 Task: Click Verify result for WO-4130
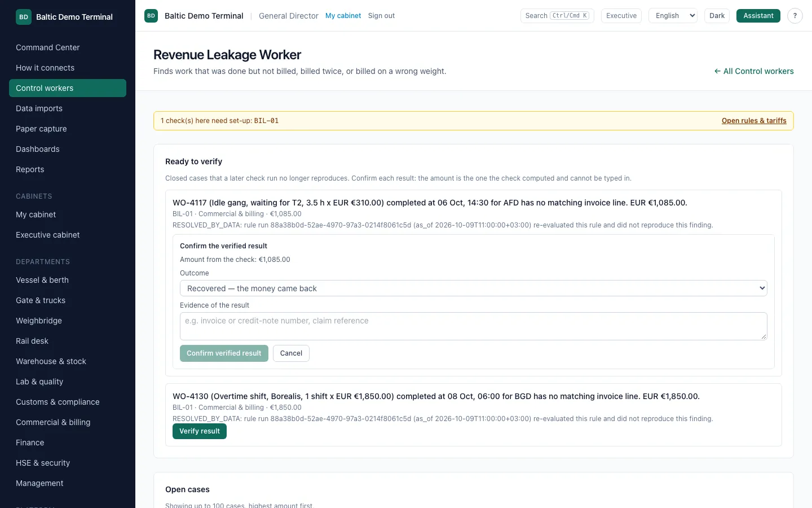tap(200, 431)
